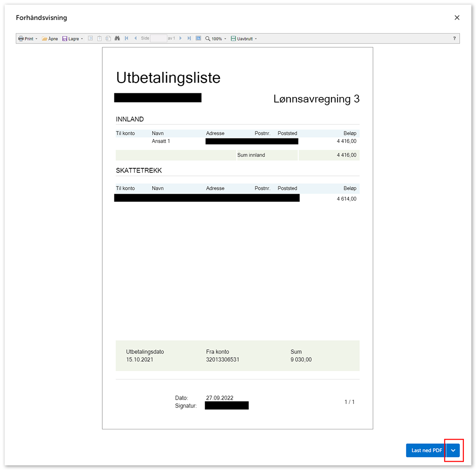The width and height of the screenshot is (476, 470).
Task: Click the Last ned PDF button
Action: tap(426, 450)
